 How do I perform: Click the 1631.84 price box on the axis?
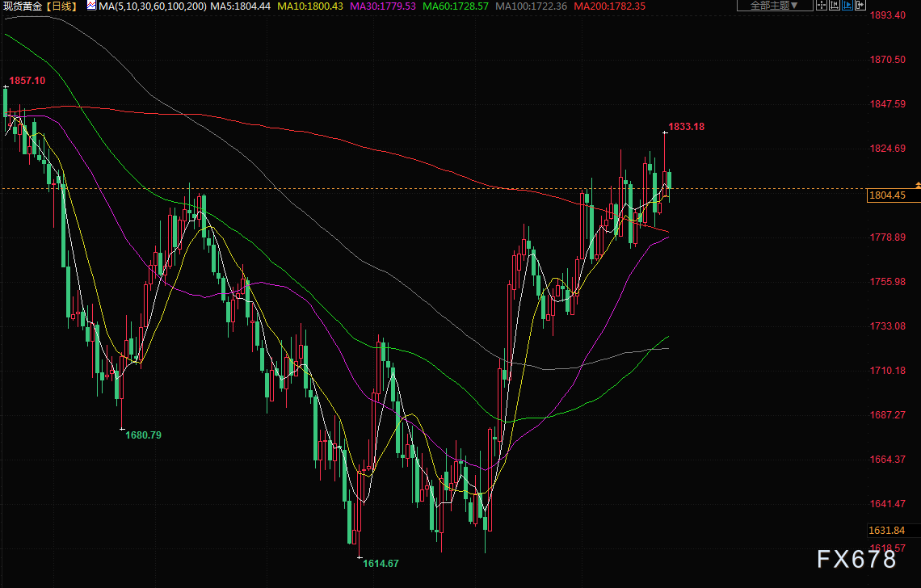coord(894,531)
